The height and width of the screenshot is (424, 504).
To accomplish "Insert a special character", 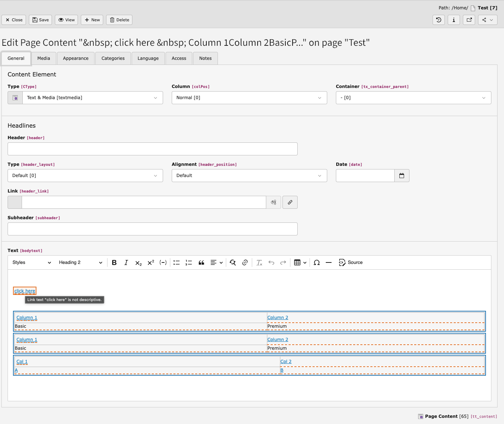I will pos(317,262).
